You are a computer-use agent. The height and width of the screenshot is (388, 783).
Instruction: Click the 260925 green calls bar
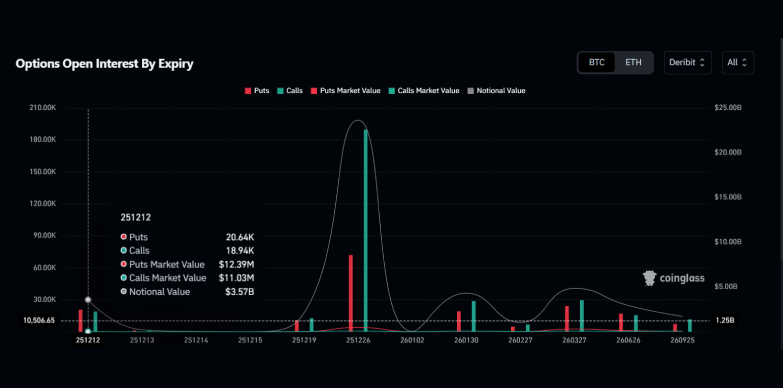[690, 326]
